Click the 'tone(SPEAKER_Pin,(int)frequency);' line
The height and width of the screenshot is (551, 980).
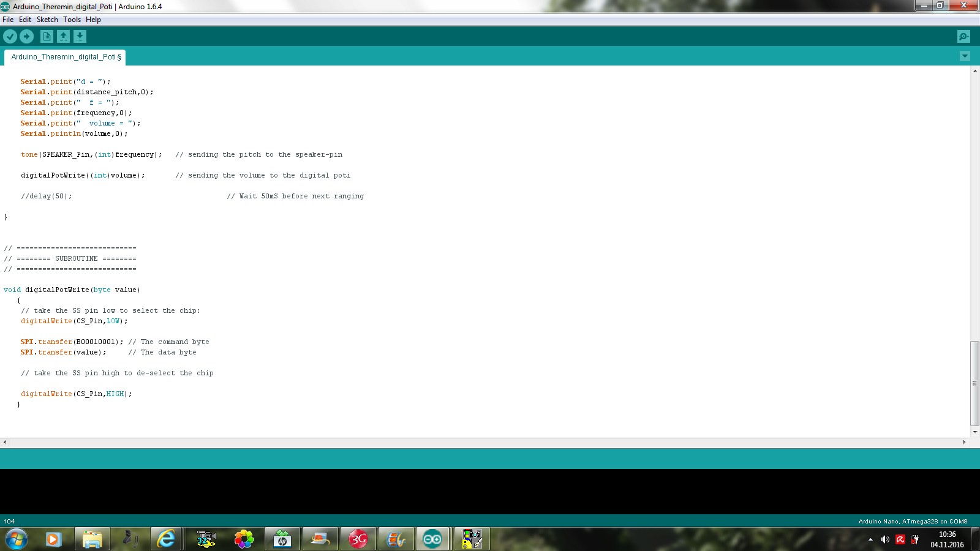(91, 154)
